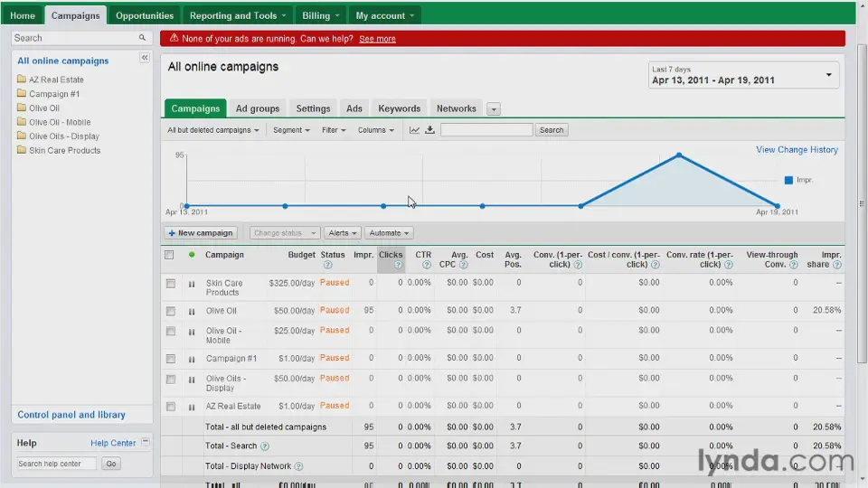Open the Change status dropdown
Screen dimensions: 868x488
coord(285,233)
